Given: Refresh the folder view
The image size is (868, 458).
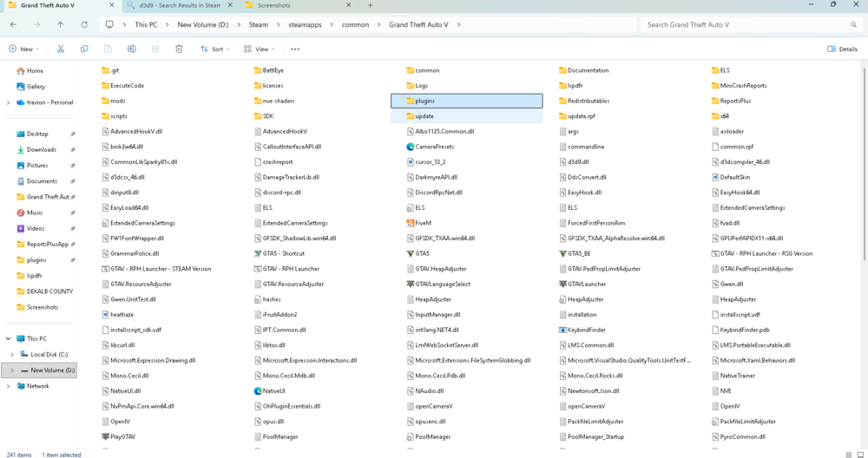Looking at the screenshot, I should tap(84, 24).
